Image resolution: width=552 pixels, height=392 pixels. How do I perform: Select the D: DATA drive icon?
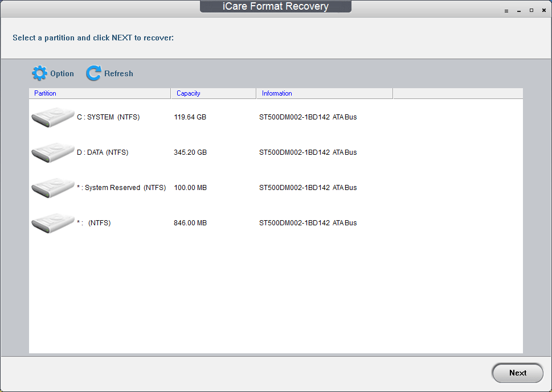pyautogui.click(x=52, y=152)
